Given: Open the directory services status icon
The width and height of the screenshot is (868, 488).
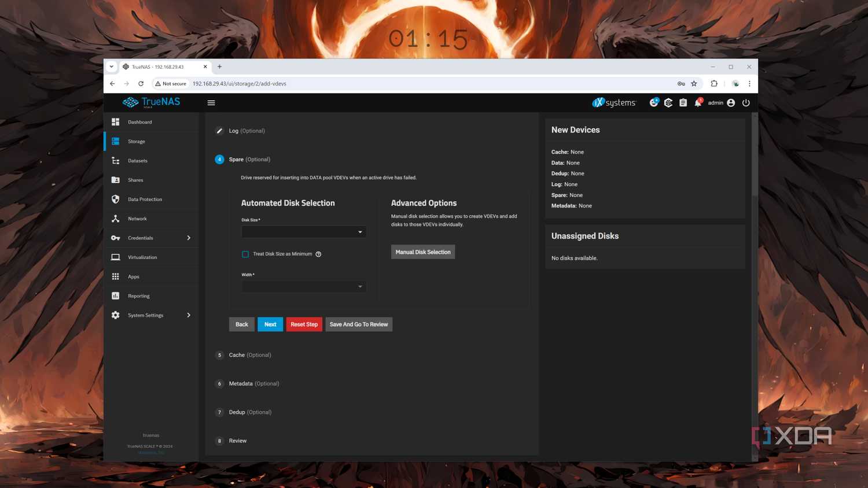Looking at the screenshot, I should 668,102.
